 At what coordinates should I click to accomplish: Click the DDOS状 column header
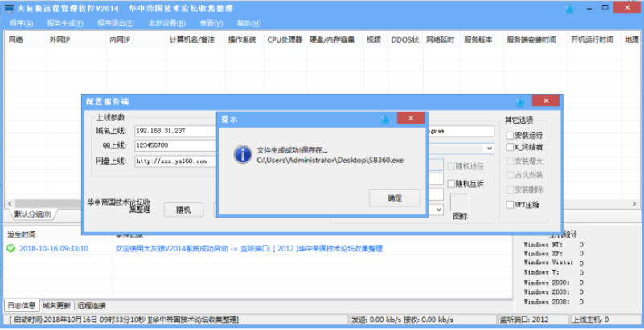[405, 40]
